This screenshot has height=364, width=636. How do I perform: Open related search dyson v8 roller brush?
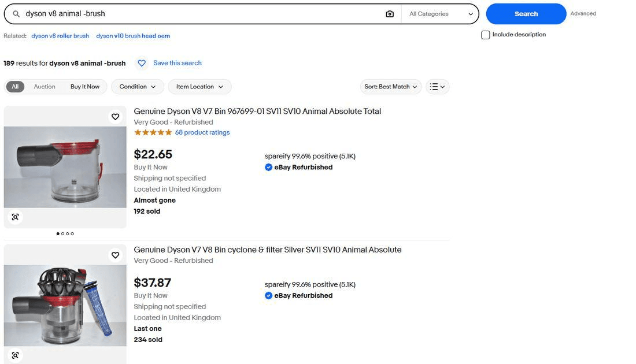point(60,36)
